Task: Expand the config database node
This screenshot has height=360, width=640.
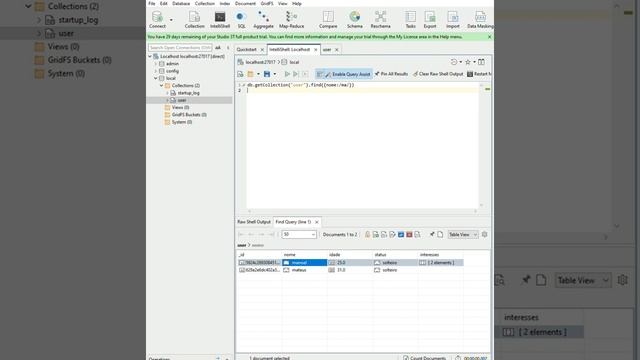Action: (156, 71)
